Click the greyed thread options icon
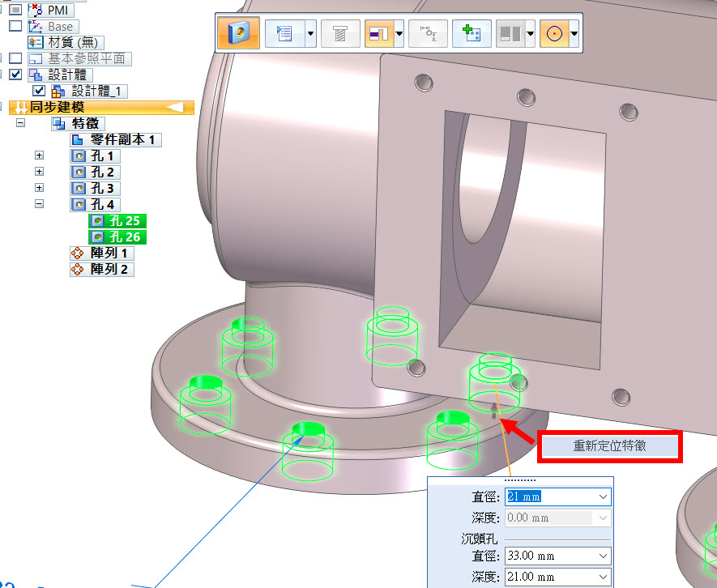 coord(340,33)
